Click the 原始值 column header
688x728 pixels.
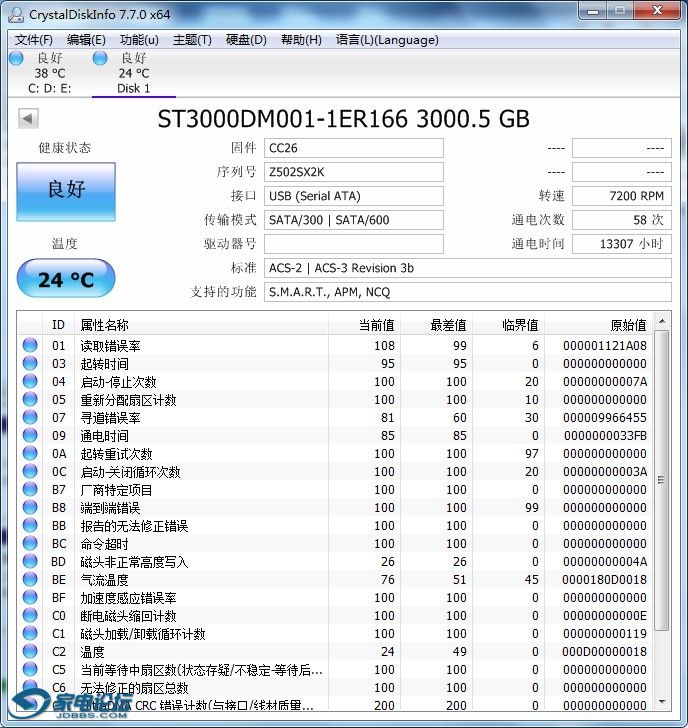click(x=599, y=325)
